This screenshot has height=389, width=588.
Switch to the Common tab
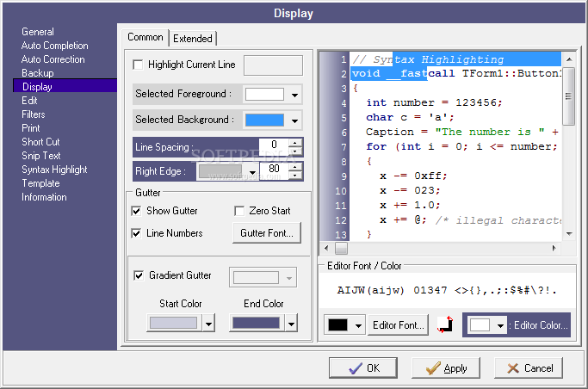click(x=145, y=38)
